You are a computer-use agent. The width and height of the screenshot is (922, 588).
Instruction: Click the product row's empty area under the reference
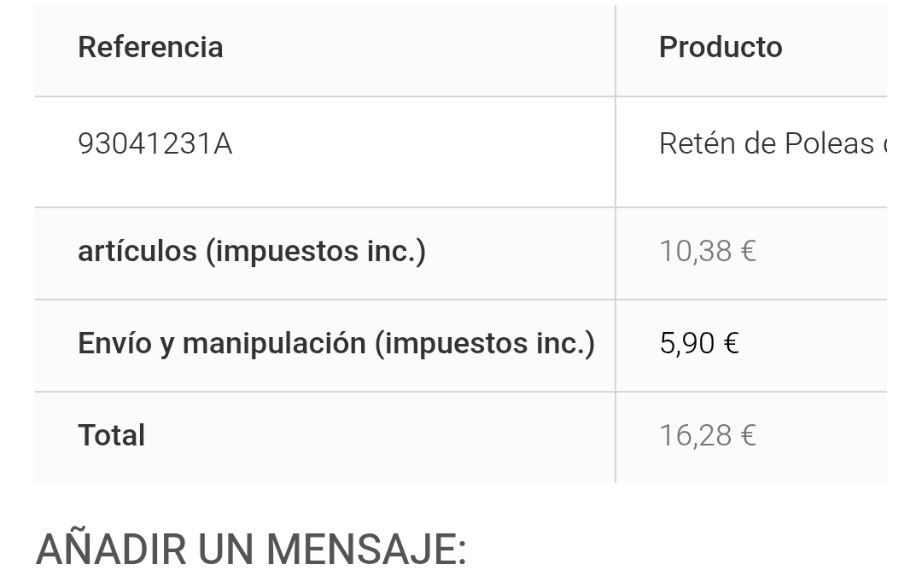pyautogui.click(x=324, y=183)
